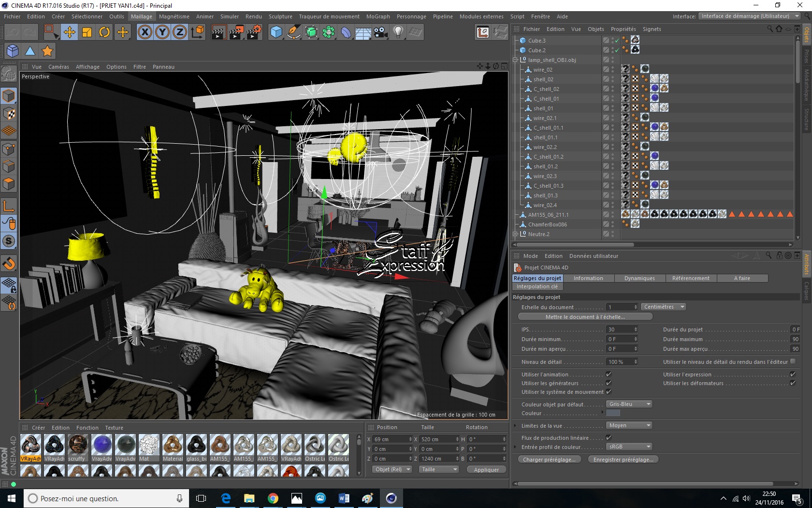Toggle Flux de production linéaire checkbox
The width and height of the screenshot is (812, 508).
coord(609,437)
